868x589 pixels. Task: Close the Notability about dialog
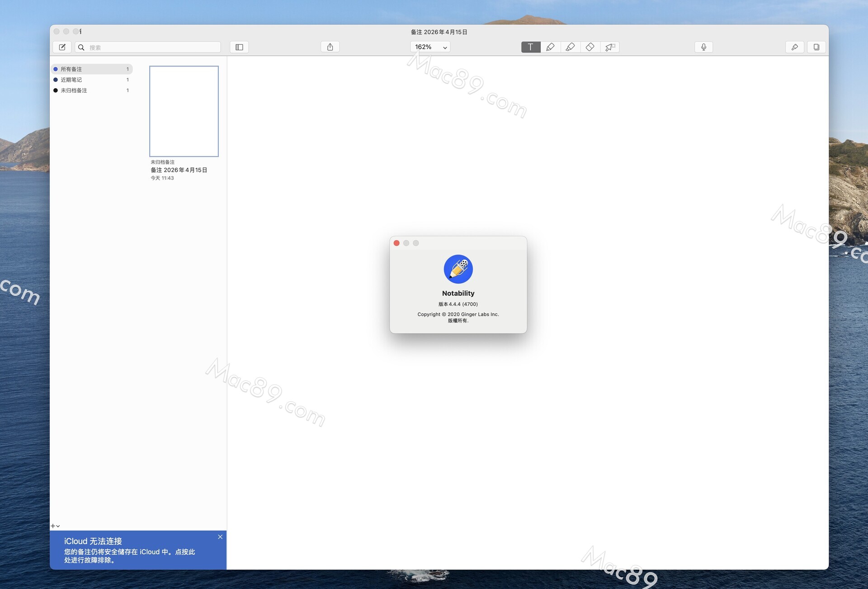click(x=396, y=243)
